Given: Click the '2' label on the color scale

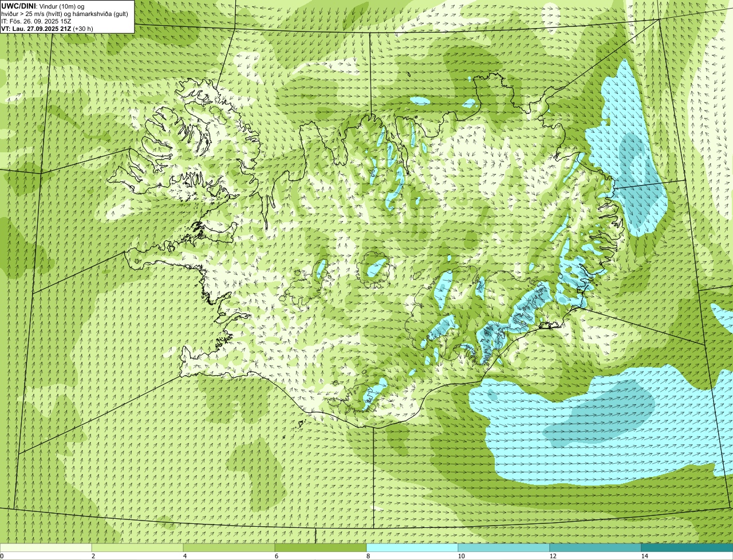Looking at the screenshot, I should coord(93,556).
